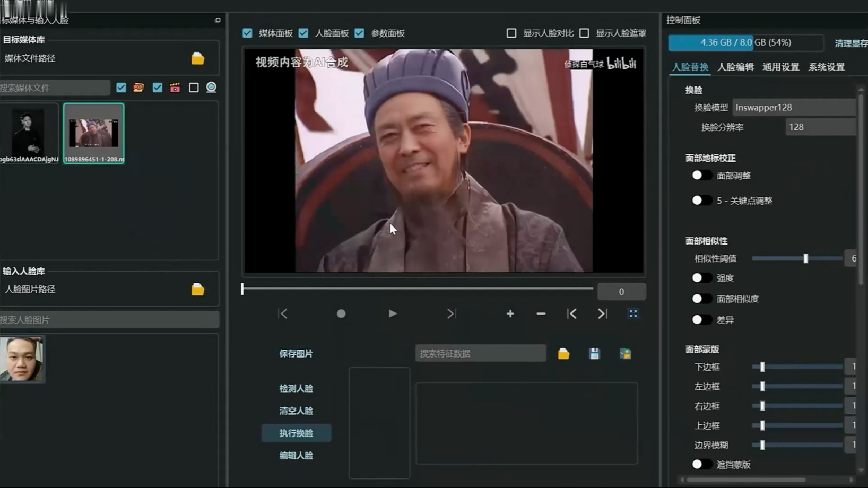Click the 检测人脸 button

coord(296,388)
